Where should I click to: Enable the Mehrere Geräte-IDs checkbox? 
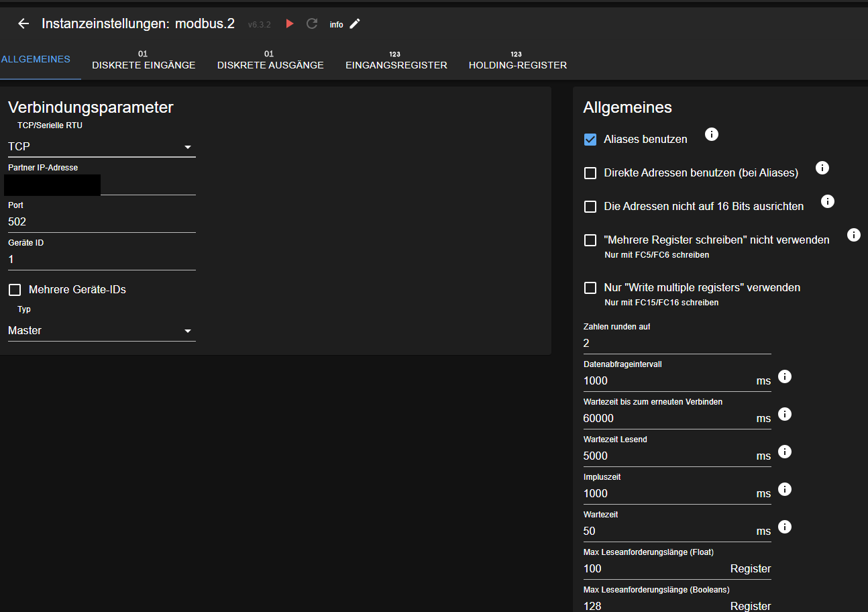[x=15, y=290]
